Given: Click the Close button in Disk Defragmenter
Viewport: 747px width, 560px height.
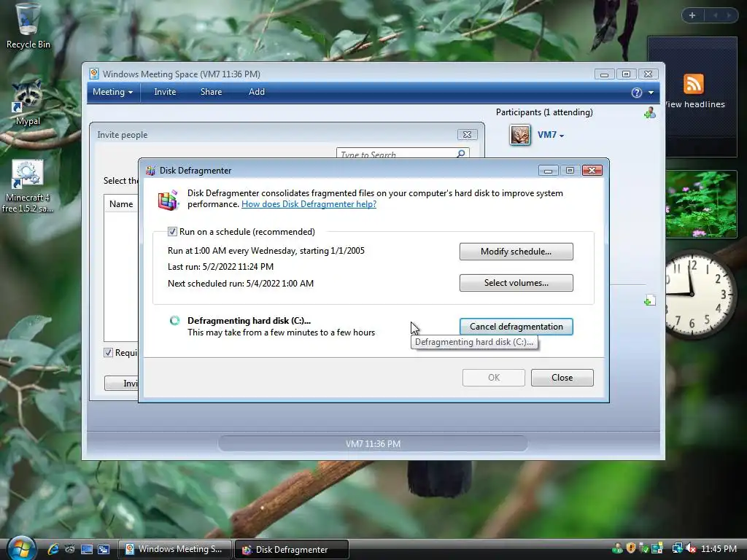Looking at the screenshot, I should pyautogui.click(x=562, y=378).
